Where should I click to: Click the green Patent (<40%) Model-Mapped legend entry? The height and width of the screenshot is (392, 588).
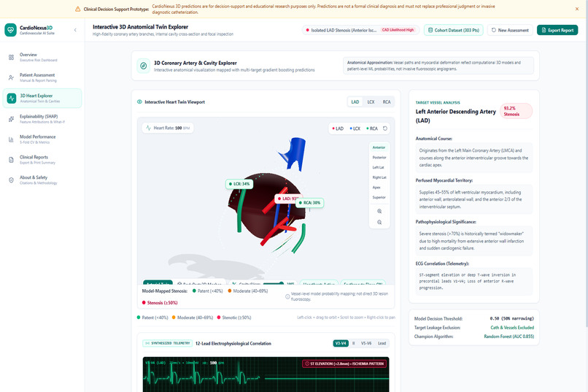tap(207, 291)
